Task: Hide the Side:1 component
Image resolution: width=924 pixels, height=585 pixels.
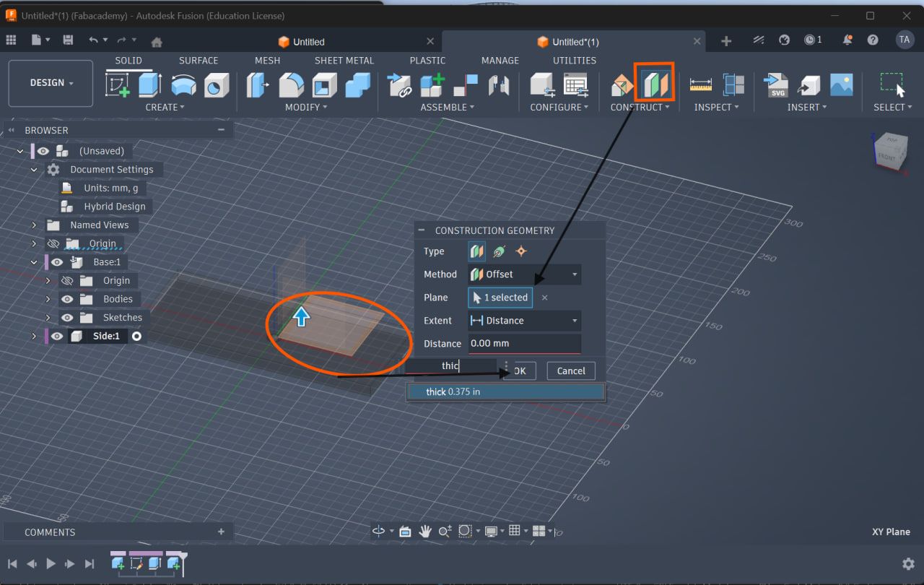Action: [x=57, y=336]
